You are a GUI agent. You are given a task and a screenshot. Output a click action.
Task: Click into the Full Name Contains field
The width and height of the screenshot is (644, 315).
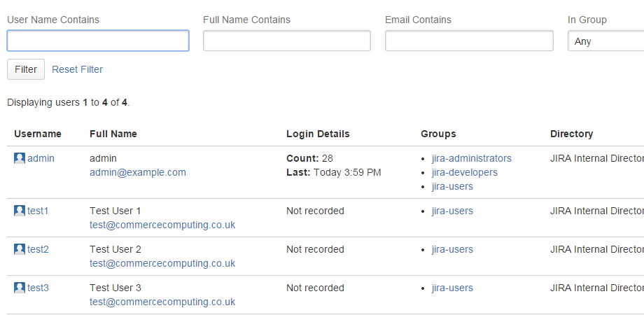tap(286, 41)
